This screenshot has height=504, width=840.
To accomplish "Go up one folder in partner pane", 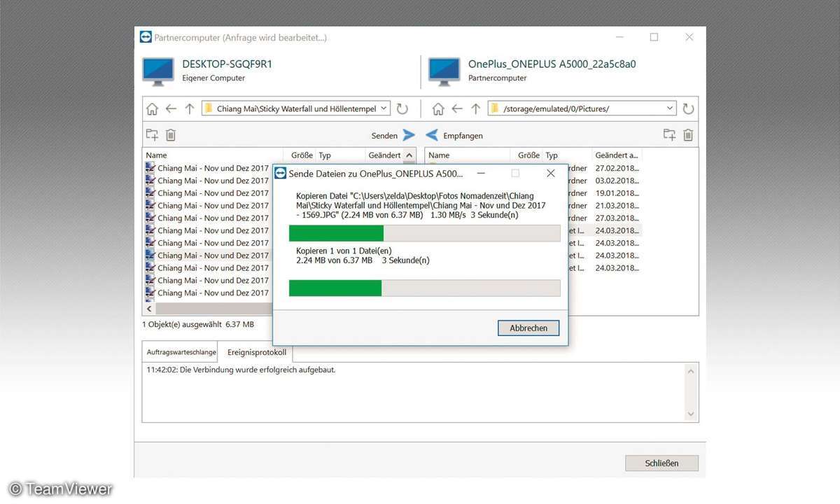I will (x=476, y=108).
